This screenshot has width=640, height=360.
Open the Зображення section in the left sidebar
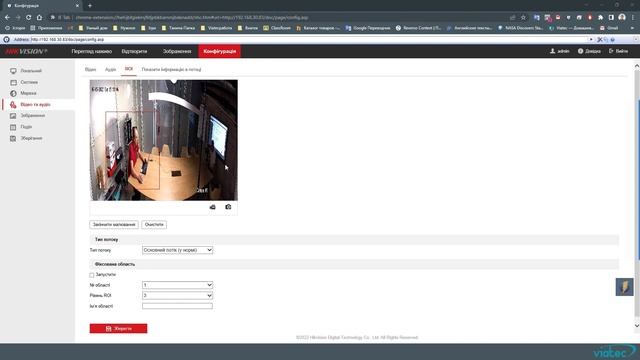33,116
